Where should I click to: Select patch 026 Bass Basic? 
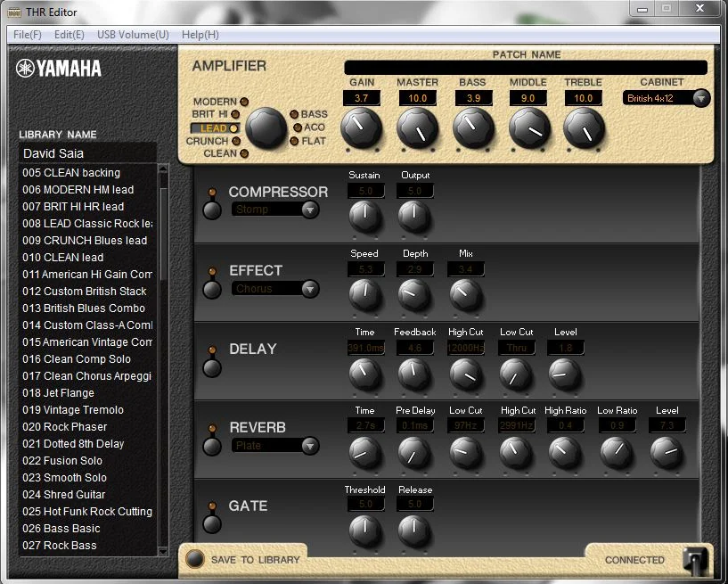(x=87, y=528)
